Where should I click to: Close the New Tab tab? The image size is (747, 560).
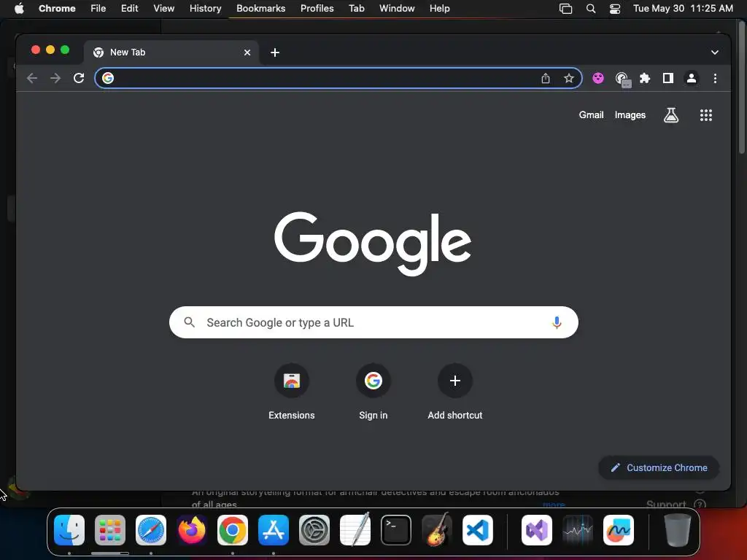(x=247, y=52)
